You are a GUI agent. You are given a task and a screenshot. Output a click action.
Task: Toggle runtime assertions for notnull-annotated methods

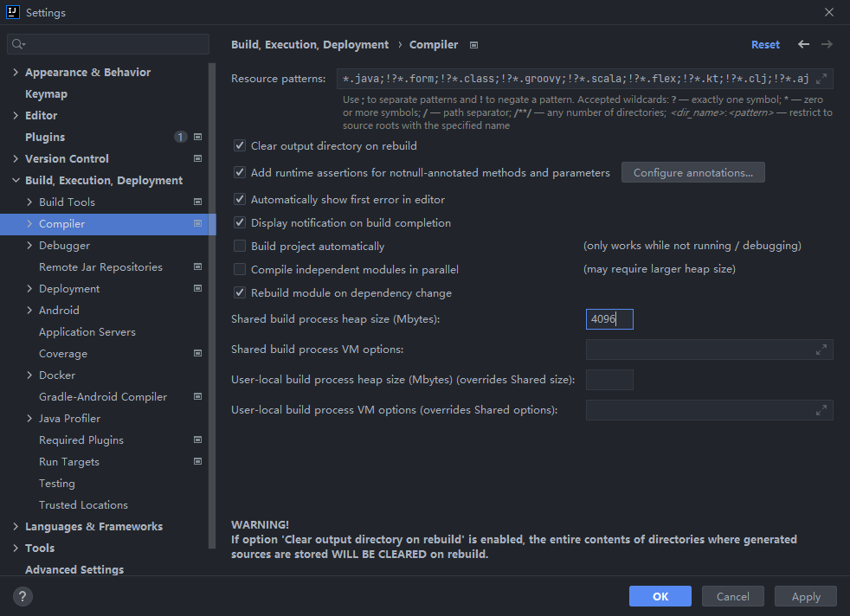[x=240, y=172]
